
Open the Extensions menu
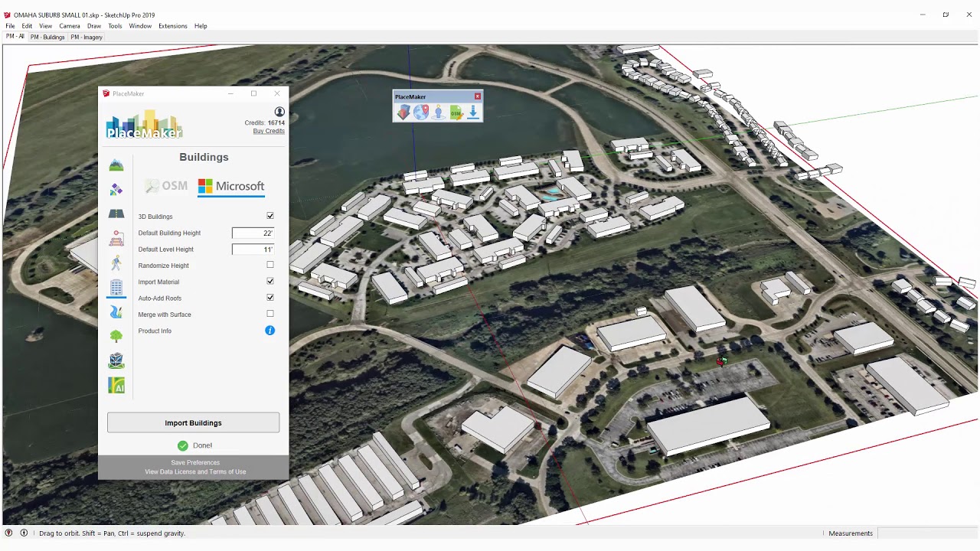[173, 26]
